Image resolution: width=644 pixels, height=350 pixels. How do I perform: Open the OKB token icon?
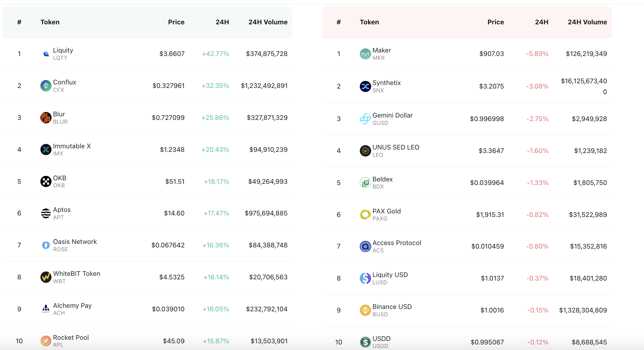[x=46, y=181]
